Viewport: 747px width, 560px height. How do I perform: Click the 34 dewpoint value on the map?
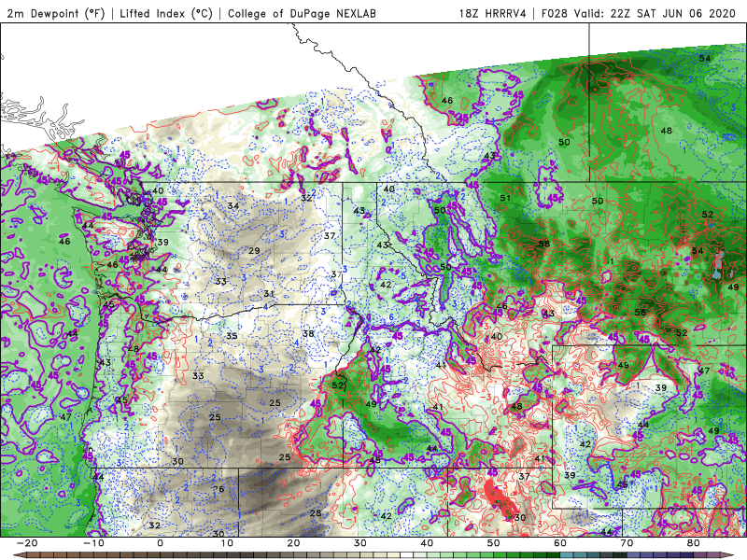233,205
